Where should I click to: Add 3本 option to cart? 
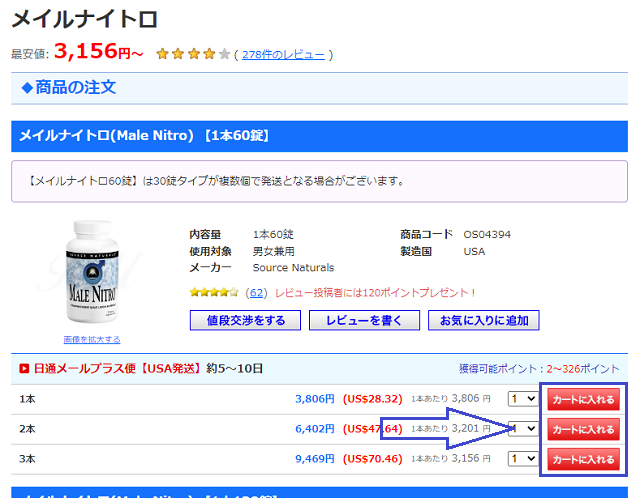click(x=583, y=459)
